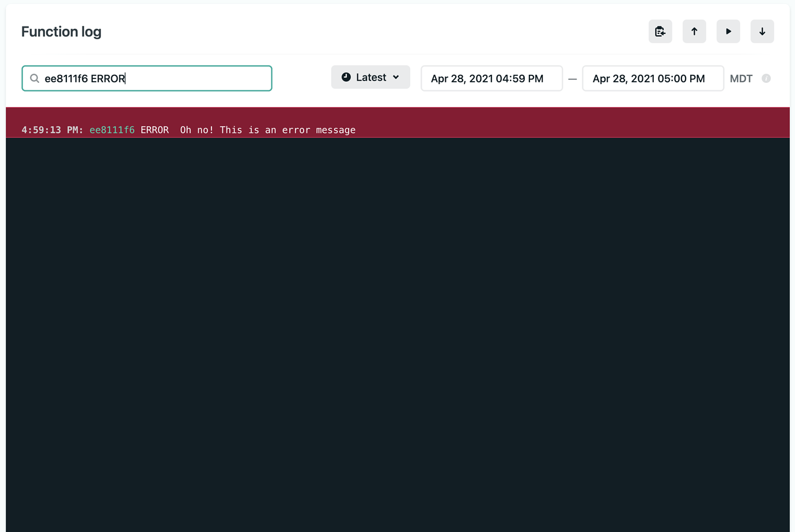Image resolution: width=795 pixels, height=532 pixels.
Task: Select the 'Oh no!' error message text
Action: click(x=267, y=130)
